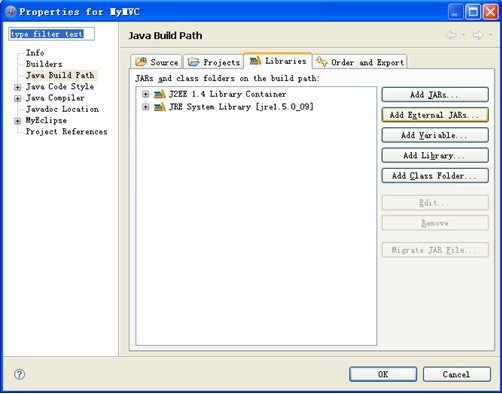Maximize the Properties for MyMVC window
Viewport: 502px width, 394px height.
point(473,12)
